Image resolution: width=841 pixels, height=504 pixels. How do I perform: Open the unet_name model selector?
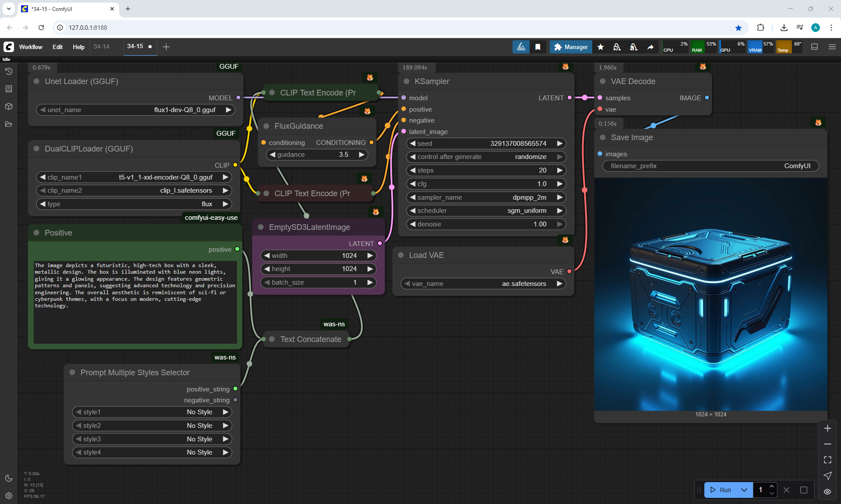click(x=136, y=110)
